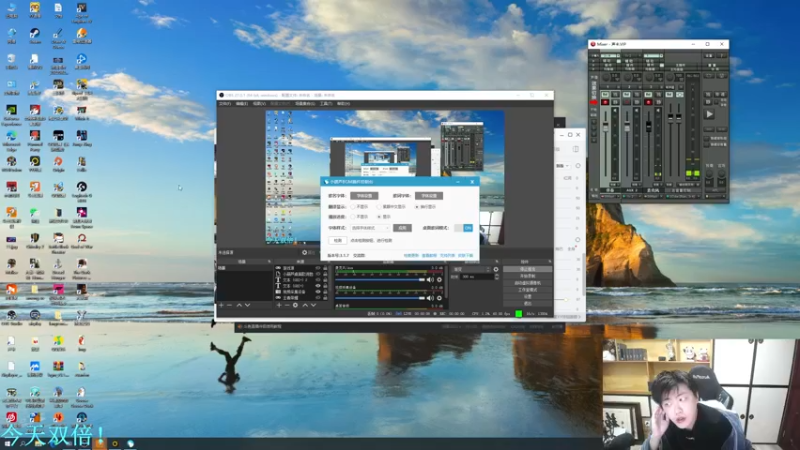Viewport: 800px width, 450px height.
Task: Select 显示 radio for 播放进度
Action: click(x=379, y=217)
